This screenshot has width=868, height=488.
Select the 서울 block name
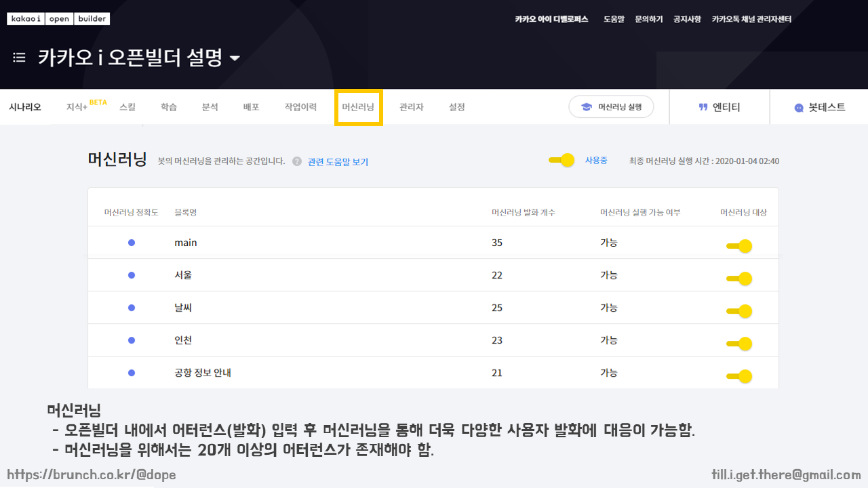point(183,275)
